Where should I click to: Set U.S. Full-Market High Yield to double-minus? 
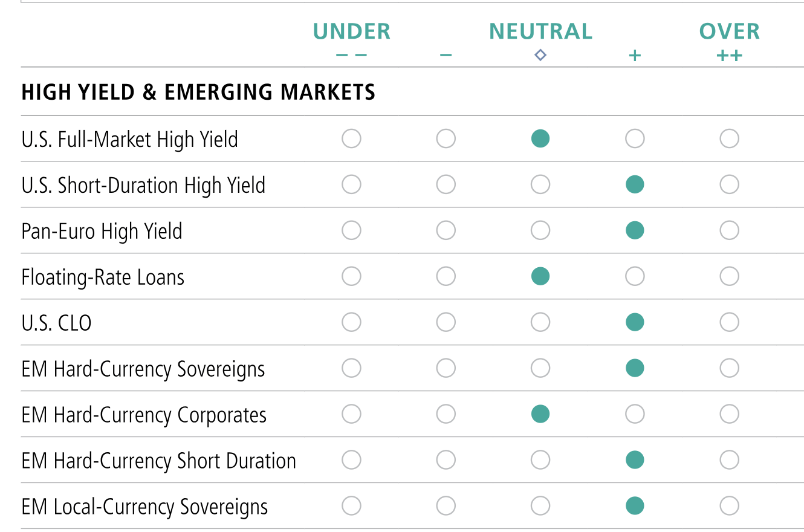click(x=351, y=139)
